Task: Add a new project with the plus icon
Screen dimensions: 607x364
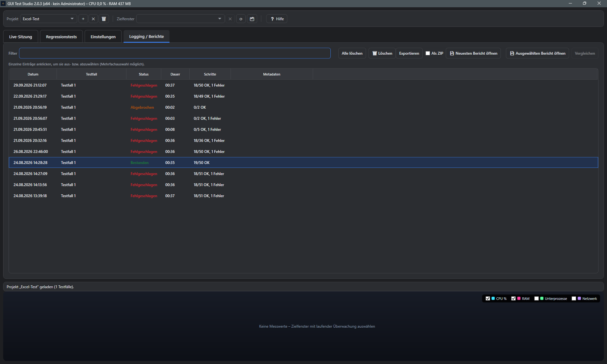Action: 83,19
